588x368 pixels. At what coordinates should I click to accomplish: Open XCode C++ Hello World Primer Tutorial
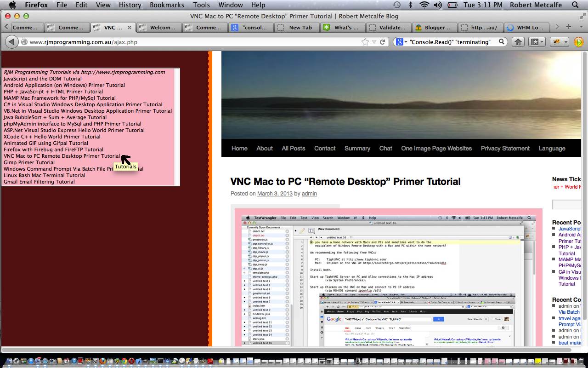pos(52,137)
